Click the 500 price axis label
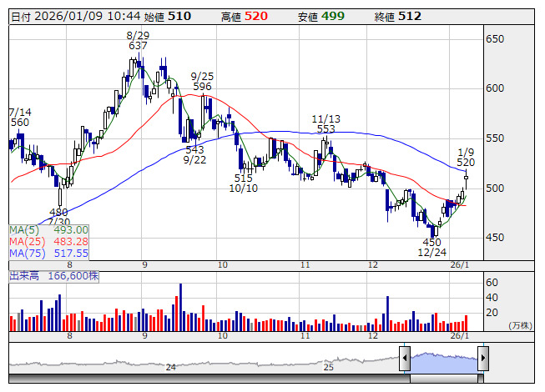The image size is (545, 392). point(495,188)
